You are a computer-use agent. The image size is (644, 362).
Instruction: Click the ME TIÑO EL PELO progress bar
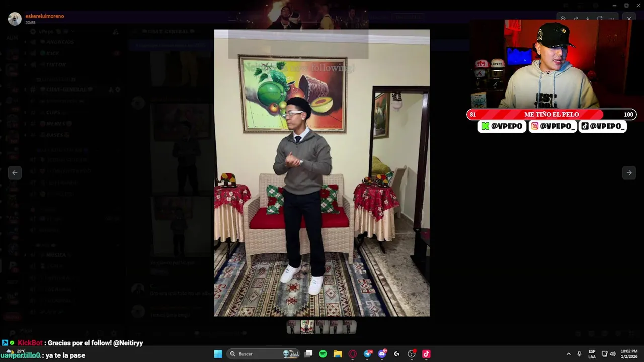[x=551, y=115]
